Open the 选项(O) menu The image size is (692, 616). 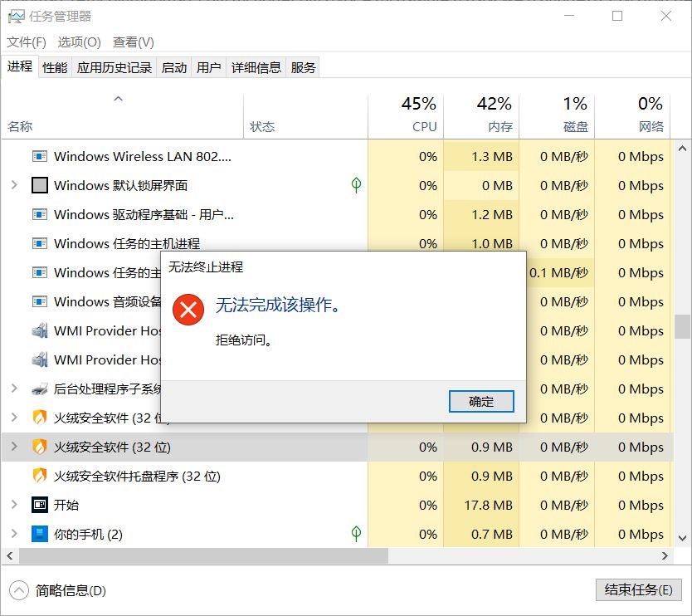tap(80, 42)
